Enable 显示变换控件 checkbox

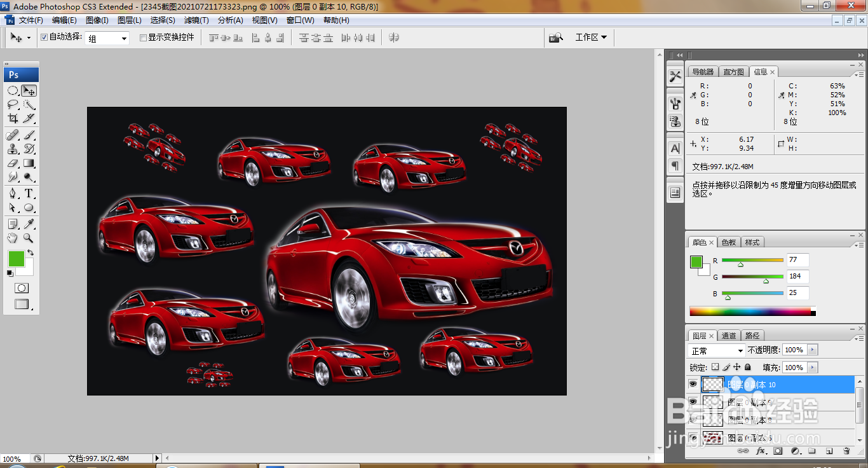(x=143, y=38)
